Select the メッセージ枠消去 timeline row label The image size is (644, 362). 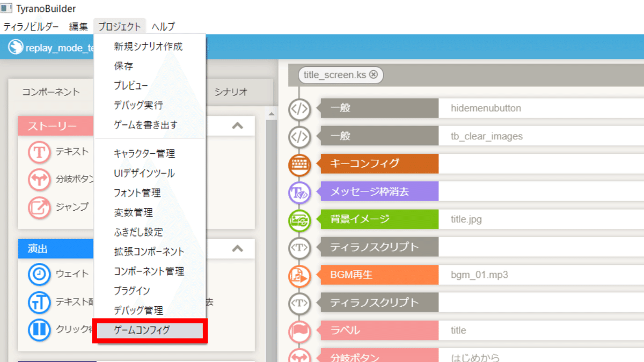[379, 191]
